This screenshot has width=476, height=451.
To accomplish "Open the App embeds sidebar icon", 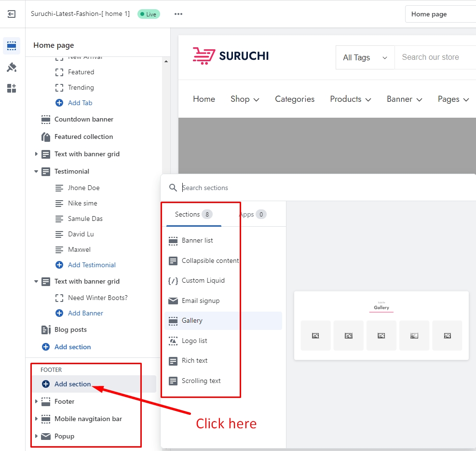I will tap(12, 88).
